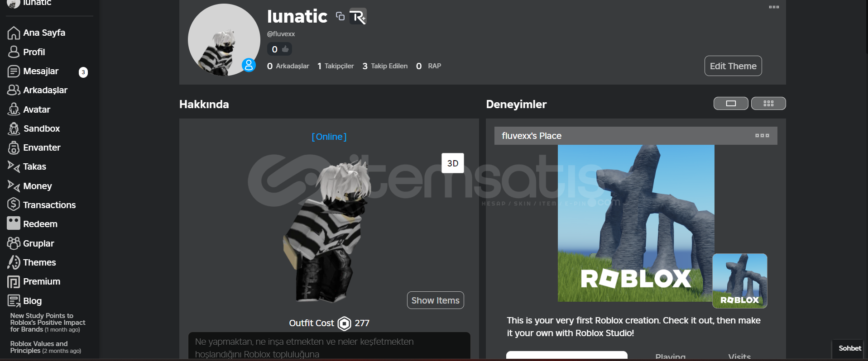Screen dimensions: 868x361
Task: Open the Envanter backpack icon
Action: 14,147
